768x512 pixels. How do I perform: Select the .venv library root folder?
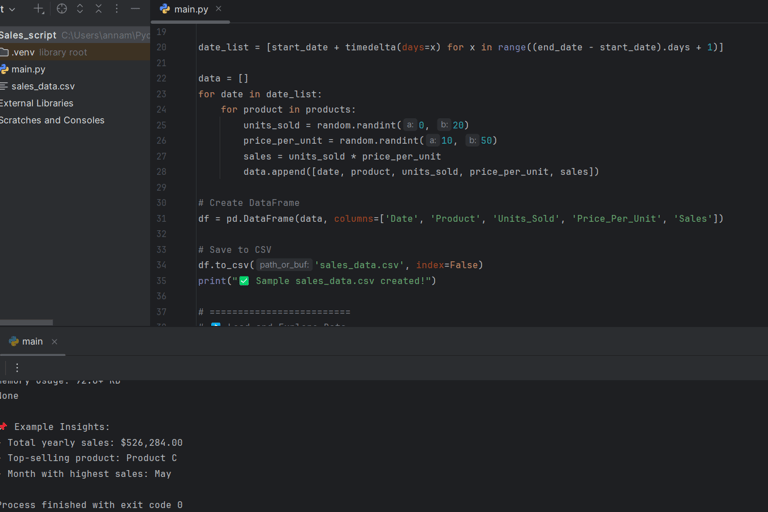click(75, 52)
